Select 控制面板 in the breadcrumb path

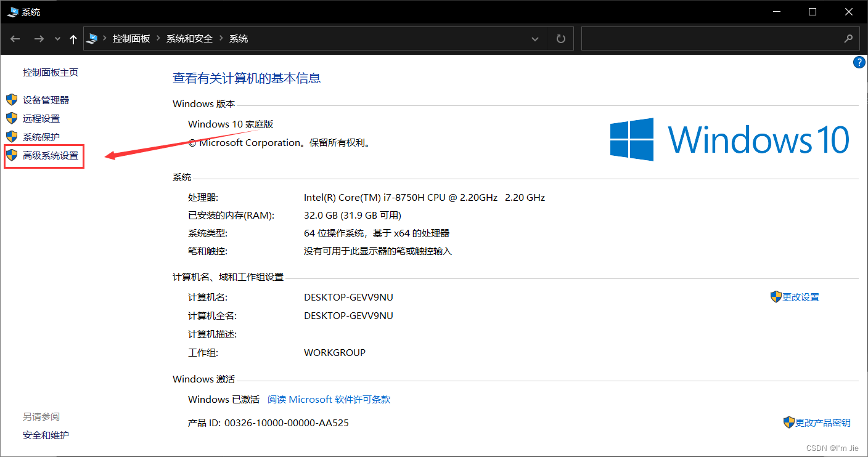[x=131, y=39]
